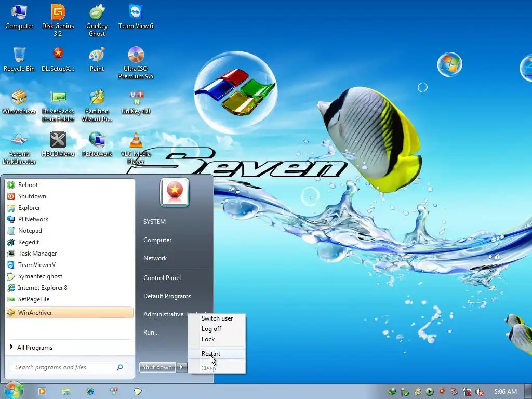Launch the OneKey Ghost desktop icon
Viewport: 532px width, 399px height.
click(x=97, y=20)
